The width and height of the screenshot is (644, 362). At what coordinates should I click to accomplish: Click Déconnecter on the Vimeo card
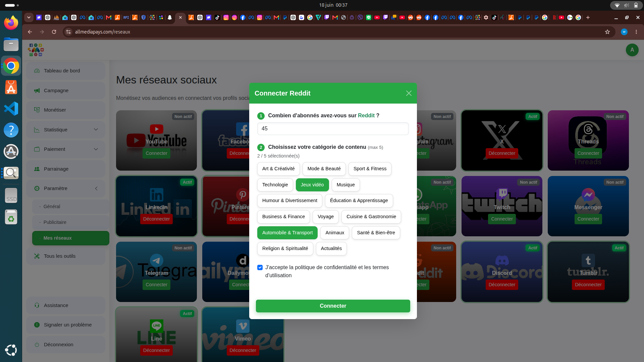click(x=243, y=350)
